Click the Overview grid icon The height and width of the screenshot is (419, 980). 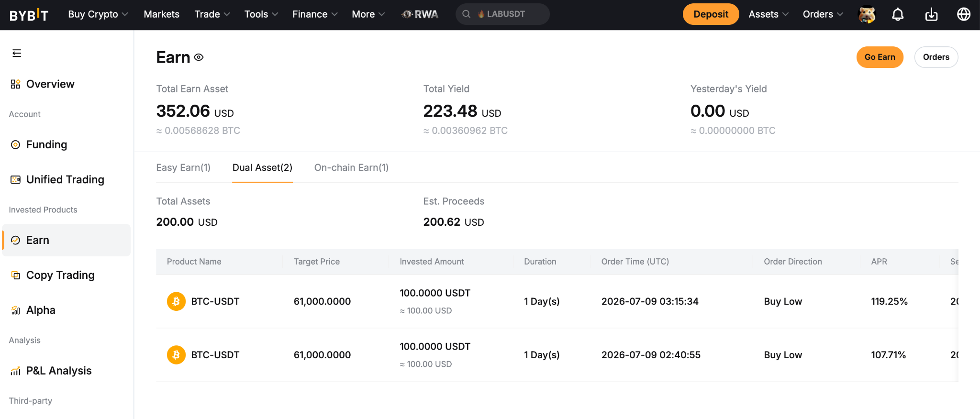15,84
